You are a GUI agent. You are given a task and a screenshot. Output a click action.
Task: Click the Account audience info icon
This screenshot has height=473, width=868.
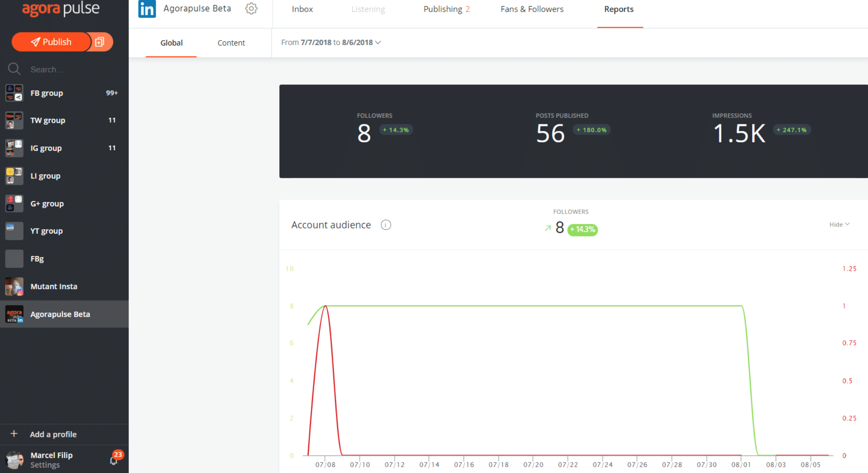(x=386, y=225)
